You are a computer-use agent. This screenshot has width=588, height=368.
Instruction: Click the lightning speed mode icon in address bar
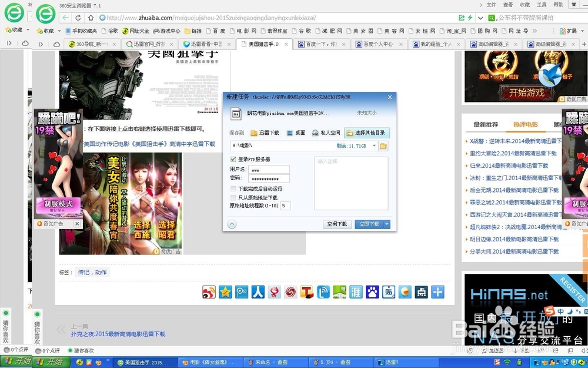[x=470, y=18]
